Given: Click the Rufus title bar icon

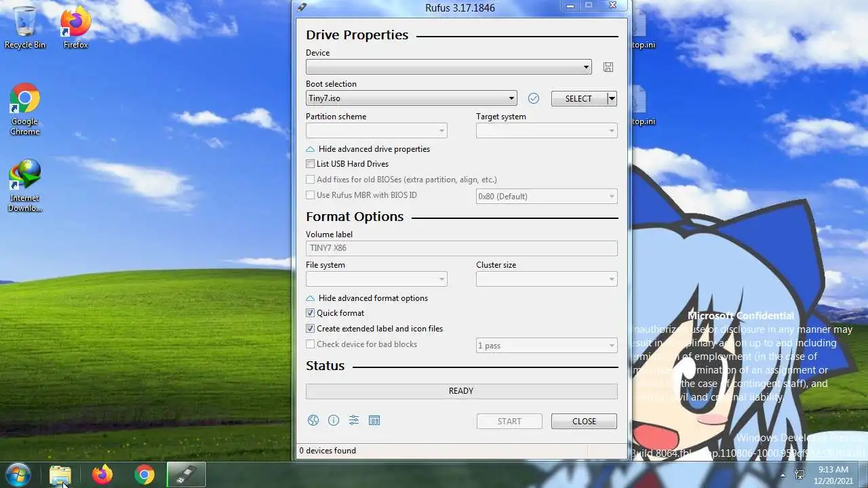Looking at the screenshot, I should (302, 7).
